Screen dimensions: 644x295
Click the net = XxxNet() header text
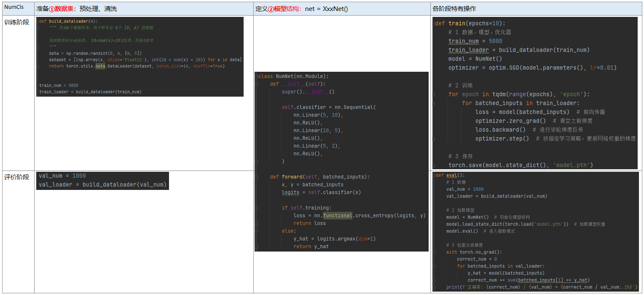click(x=327, y=8)
